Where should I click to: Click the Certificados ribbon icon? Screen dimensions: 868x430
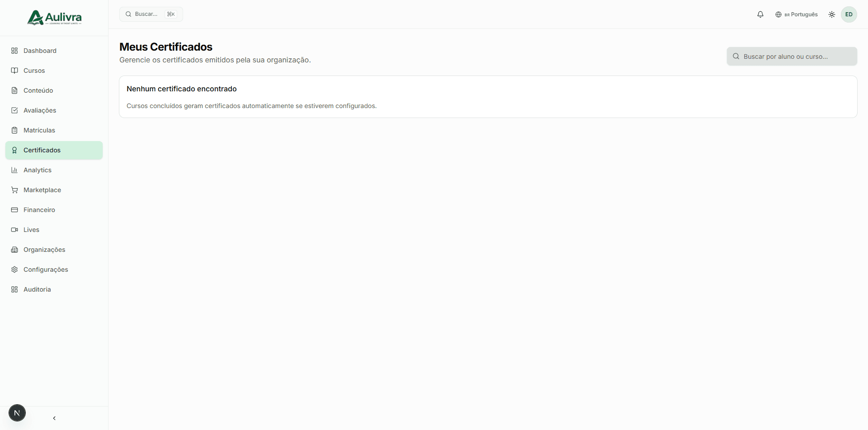tap(14, 150)
